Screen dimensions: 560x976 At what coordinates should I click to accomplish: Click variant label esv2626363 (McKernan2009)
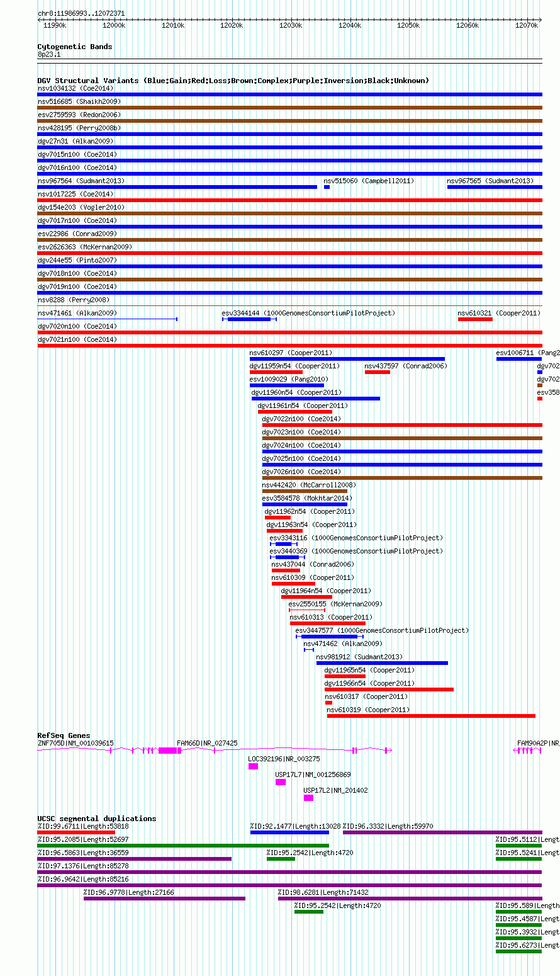coord(85,247)
